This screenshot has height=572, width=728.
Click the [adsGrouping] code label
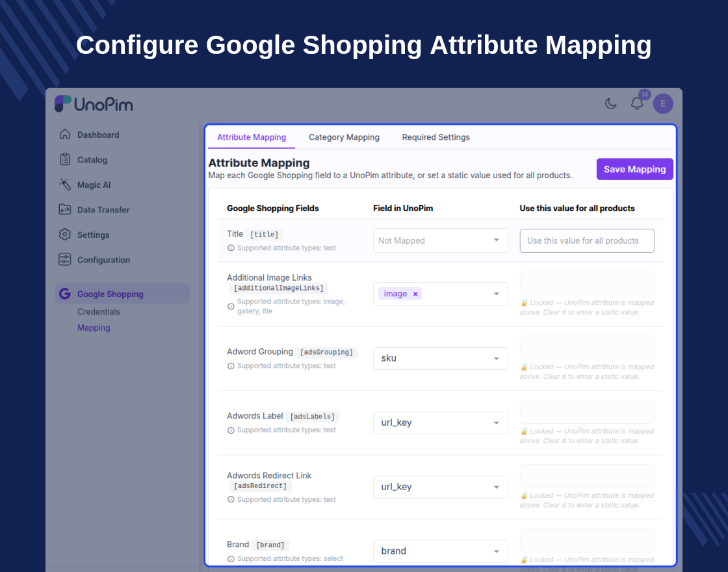326,352
